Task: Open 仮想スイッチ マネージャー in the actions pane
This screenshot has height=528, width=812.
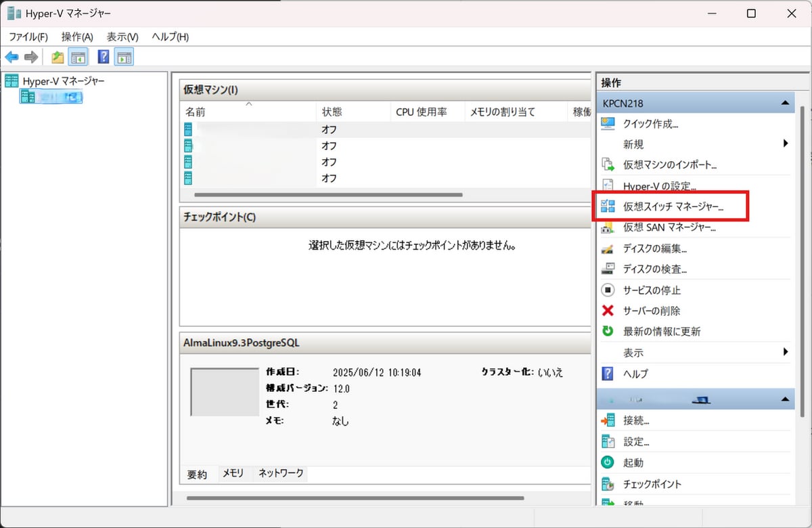Action: click(673, 206)
